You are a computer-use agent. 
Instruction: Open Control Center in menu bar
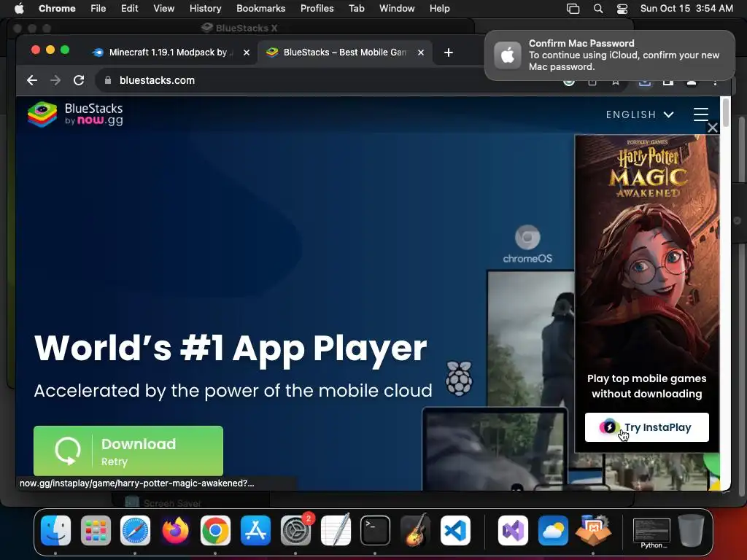point(622,9)
